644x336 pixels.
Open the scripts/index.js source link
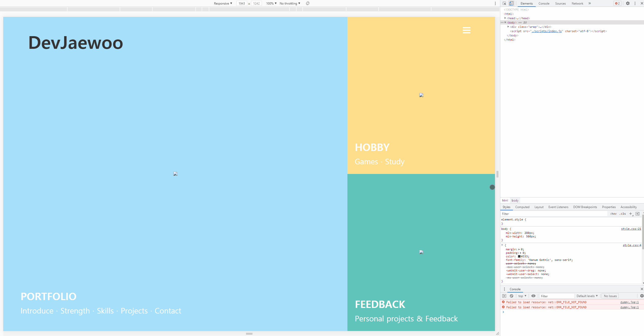[x=547, y=31]
